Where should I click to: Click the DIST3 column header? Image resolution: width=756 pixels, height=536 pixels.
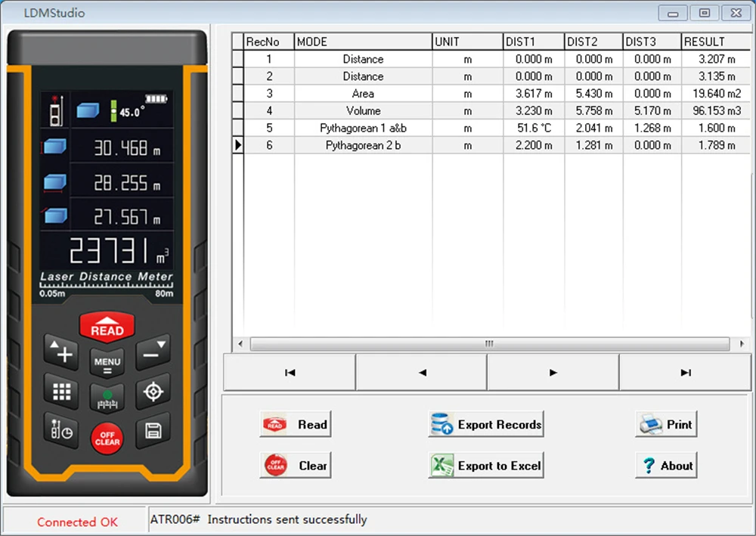pyautogui.click(x=652, y=42)
